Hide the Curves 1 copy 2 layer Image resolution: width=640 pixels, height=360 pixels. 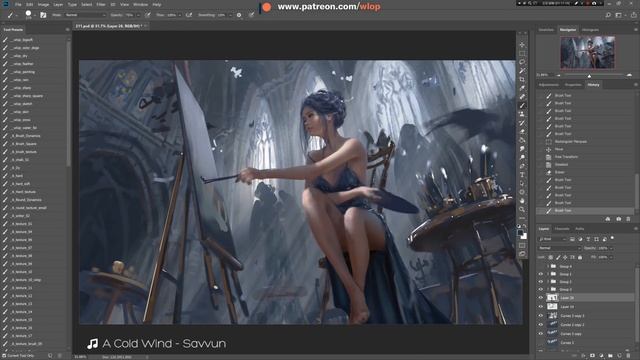coord(541,325)
